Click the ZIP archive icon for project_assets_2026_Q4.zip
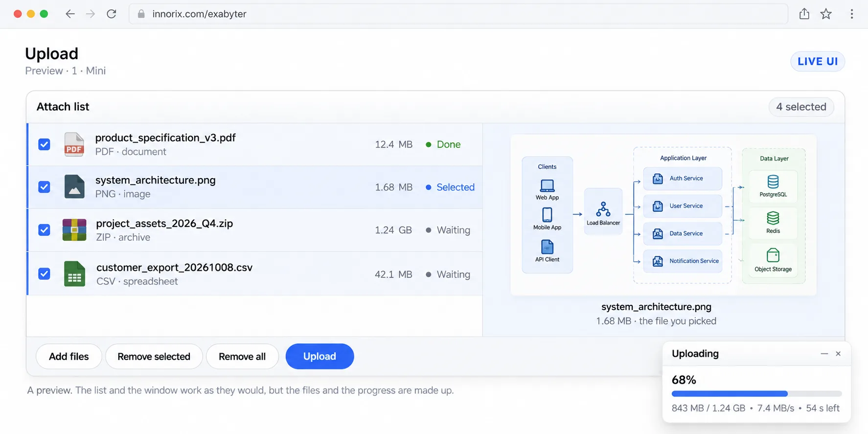The height and width of the screenshot is (434, 868). [x=74, y=229]
